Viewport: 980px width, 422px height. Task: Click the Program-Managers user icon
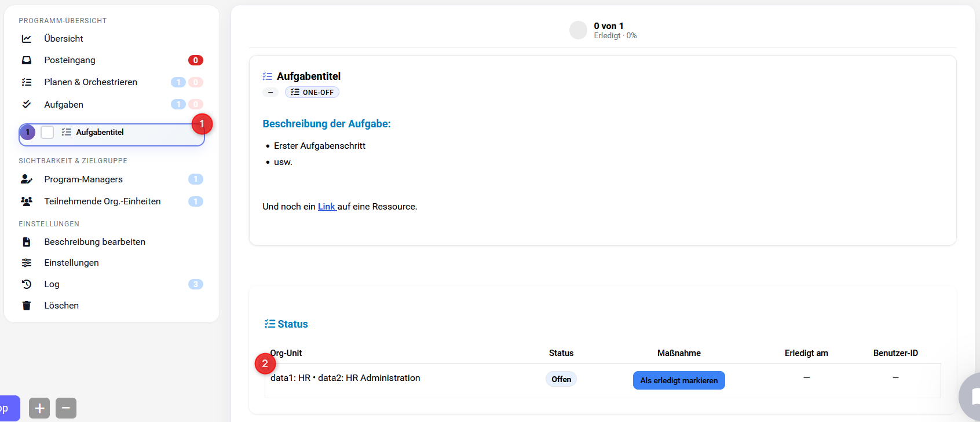tap(27, 179)
